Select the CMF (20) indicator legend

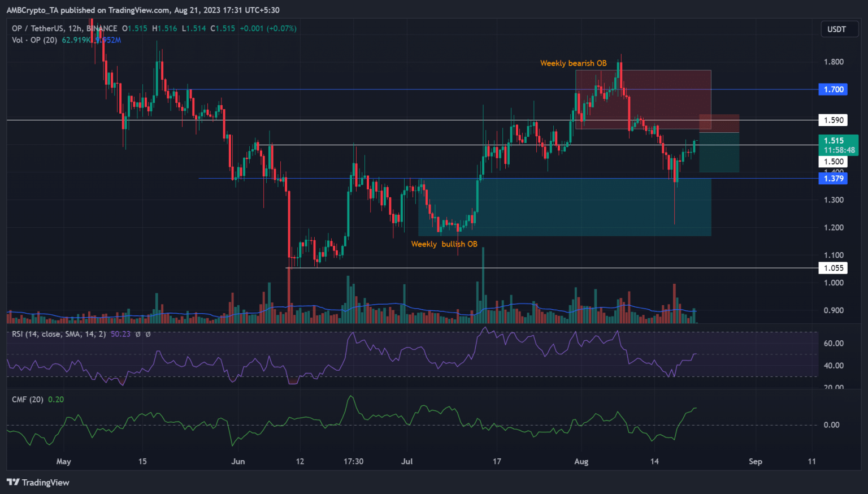(x=28, y=399)
